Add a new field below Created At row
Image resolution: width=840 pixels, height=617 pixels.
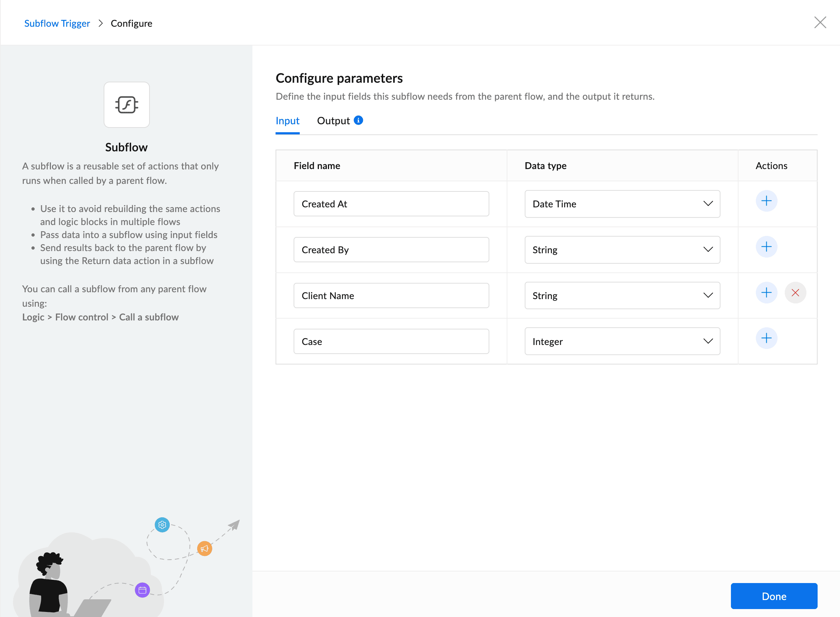click(x=766, y=200)
